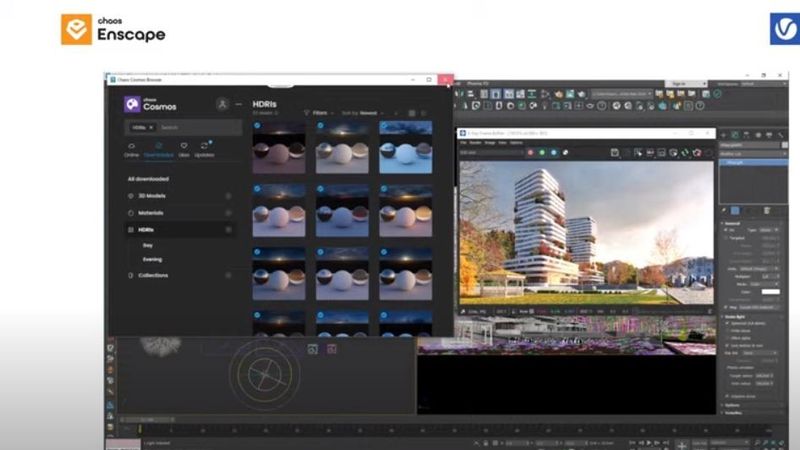Open the Motion tab in command panel
The height and width of the screenshot is (450, 800).
[758, 135]
